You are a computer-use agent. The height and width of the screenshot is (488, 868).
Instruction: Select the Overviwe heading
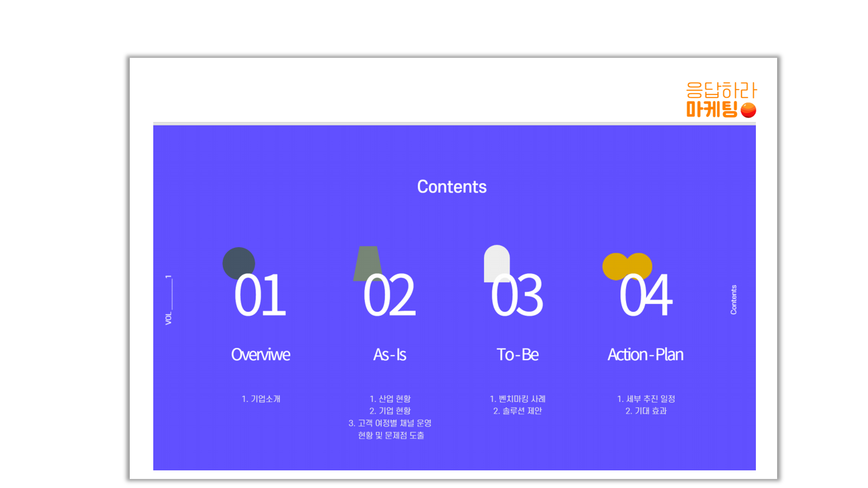pos(260,355)
